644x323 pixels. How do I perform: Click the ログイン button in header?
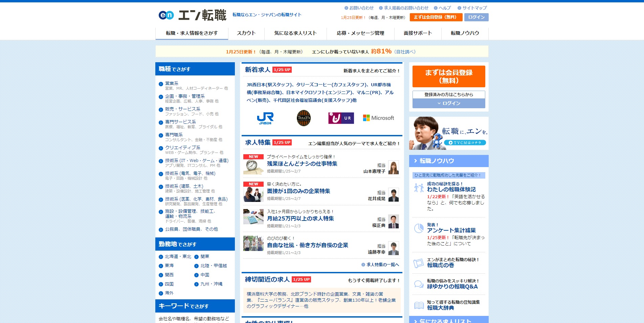pyautogui.click(x=476, y=17)
